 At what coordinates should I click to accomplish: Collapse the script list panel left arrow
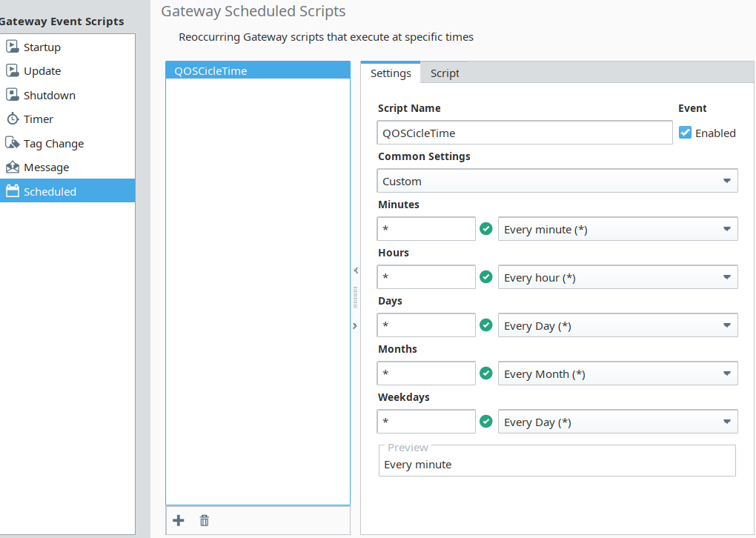click(x=355, y=270)
